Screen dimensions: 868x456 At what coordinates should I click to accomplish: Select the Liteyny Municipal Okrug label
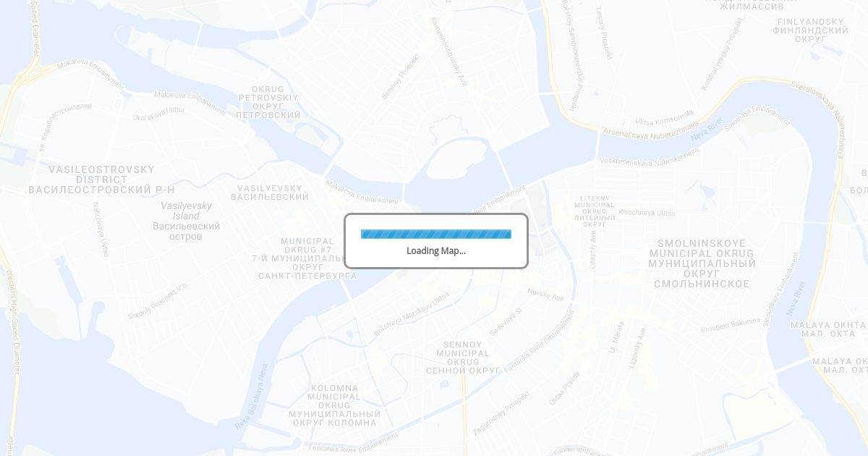(x=595, y=211)
